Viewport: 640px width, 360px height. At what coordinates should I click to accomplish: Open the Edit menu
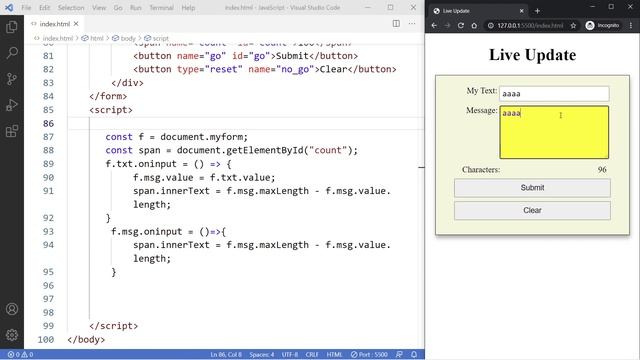coord(44,7)
